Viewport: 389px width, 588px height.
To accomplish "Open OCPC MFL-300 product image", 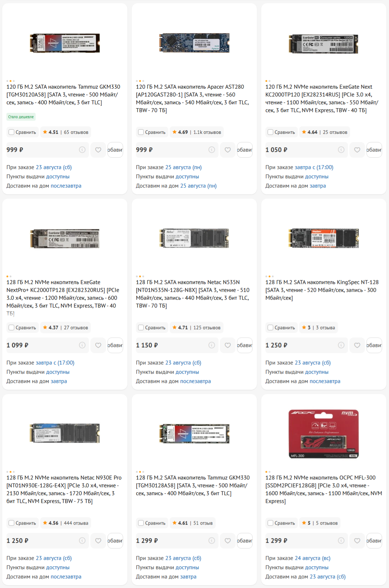I will coord(324,433).
